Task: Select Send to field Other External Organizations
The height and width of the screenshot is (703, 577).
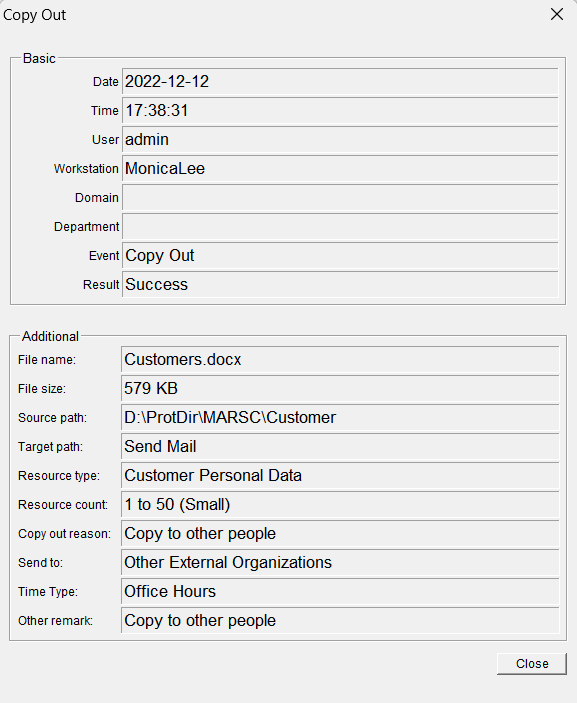Action: 340,562
